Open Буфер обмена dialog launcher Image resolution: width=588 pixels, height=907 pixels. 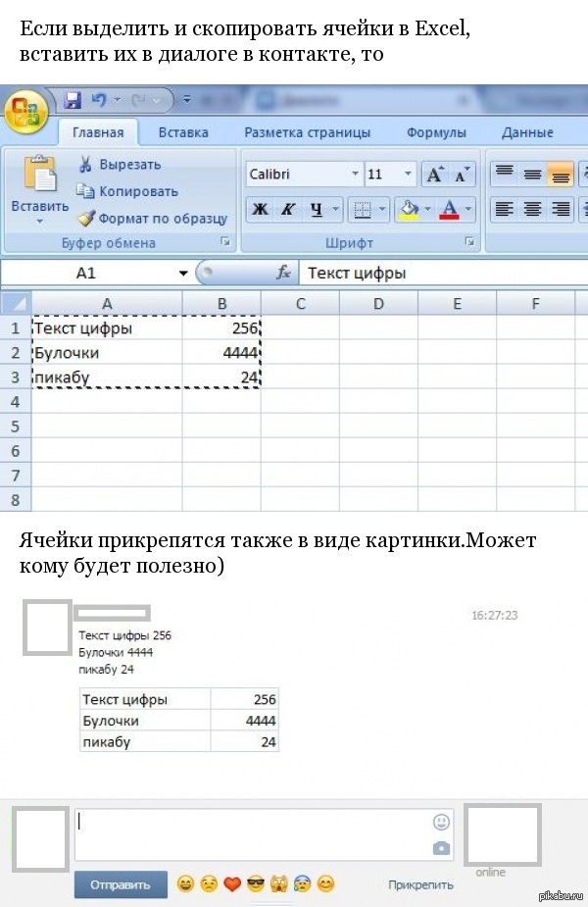[x=225, y=242]
